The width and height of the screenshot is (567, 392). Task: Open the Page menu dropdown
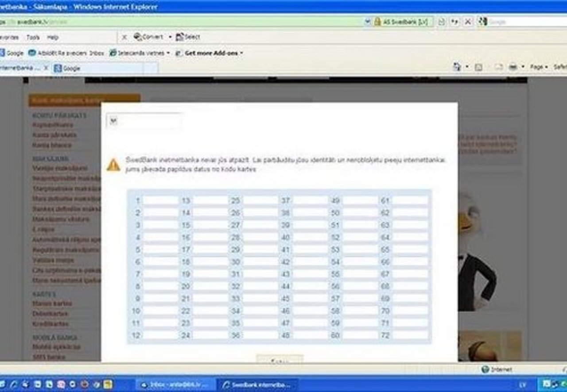(539, 67)
